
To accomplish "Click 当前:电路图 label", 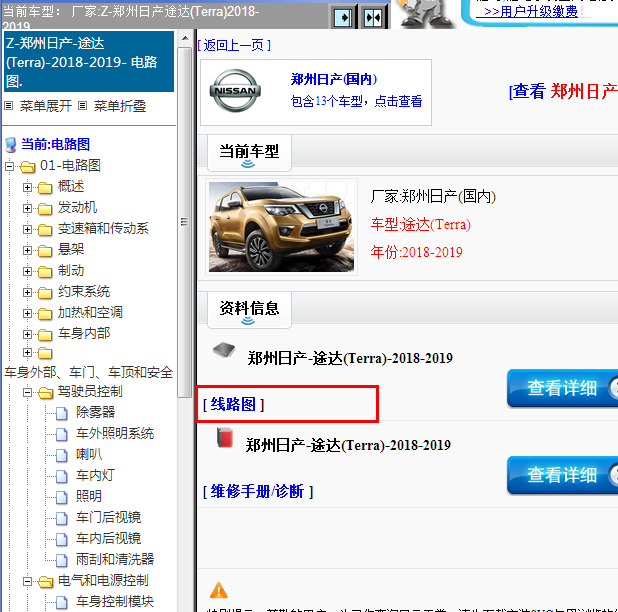I will 56,145.
